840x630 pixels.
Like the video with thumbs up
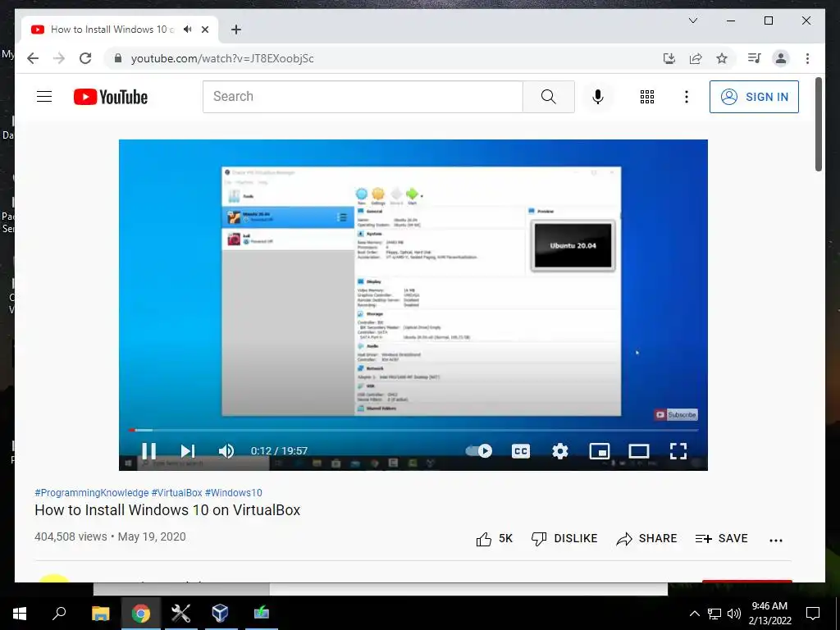[x=494, y=538]
